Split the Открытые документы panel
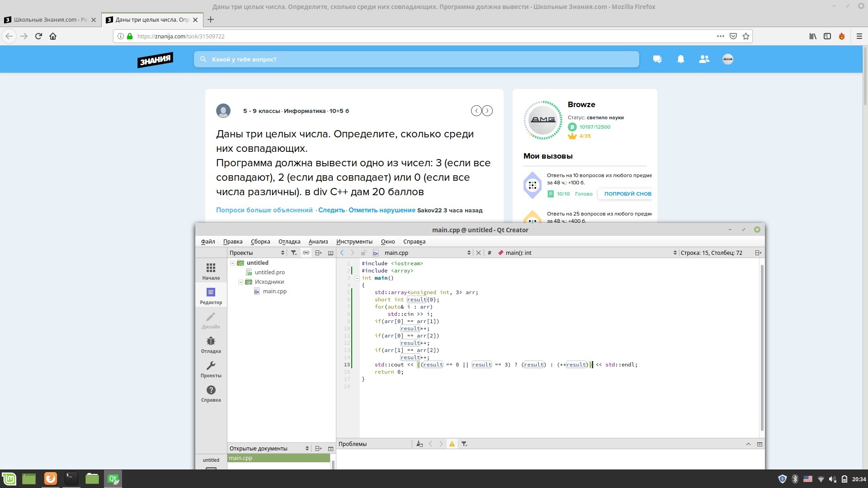 pyautogui.click(x=318, y=449)
